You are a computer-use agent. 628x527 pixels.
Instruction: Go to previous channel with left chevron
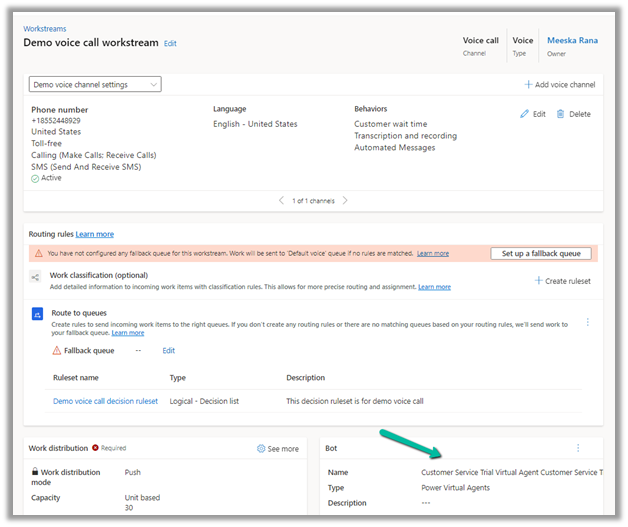click(281, 201)
